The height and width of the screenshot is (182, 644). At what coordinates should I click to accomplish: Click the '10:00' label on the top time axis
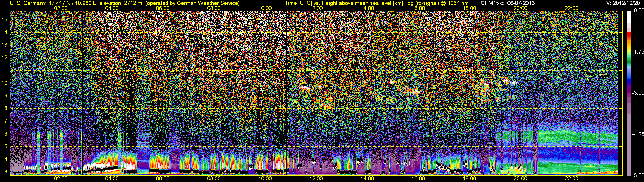pos(265,8)
